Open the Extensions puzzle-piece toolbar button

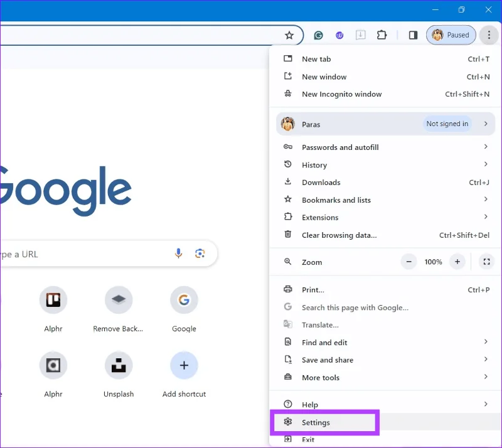tap(382, 35)
